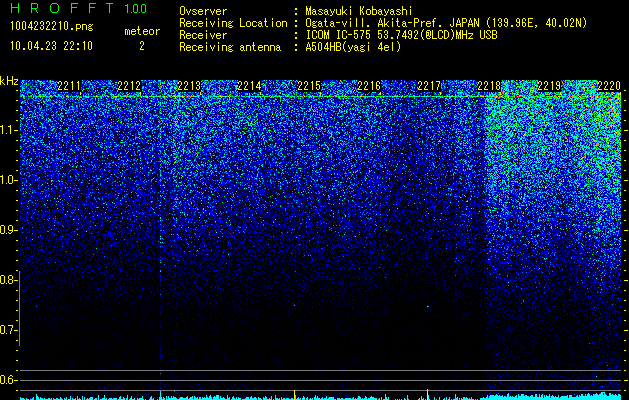
Task: Click the Receiving antenna label
Action: (230, 47)
